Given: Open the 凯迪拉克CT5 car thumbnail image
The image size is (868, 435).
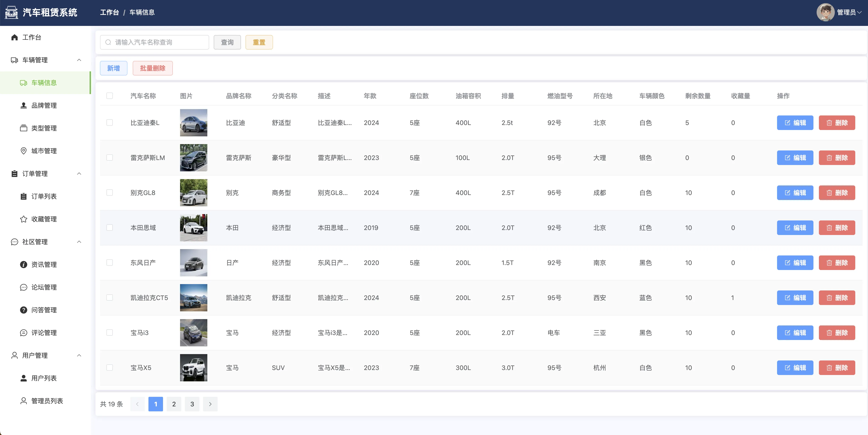Looking at the screenshot, I should coord(193,297).
